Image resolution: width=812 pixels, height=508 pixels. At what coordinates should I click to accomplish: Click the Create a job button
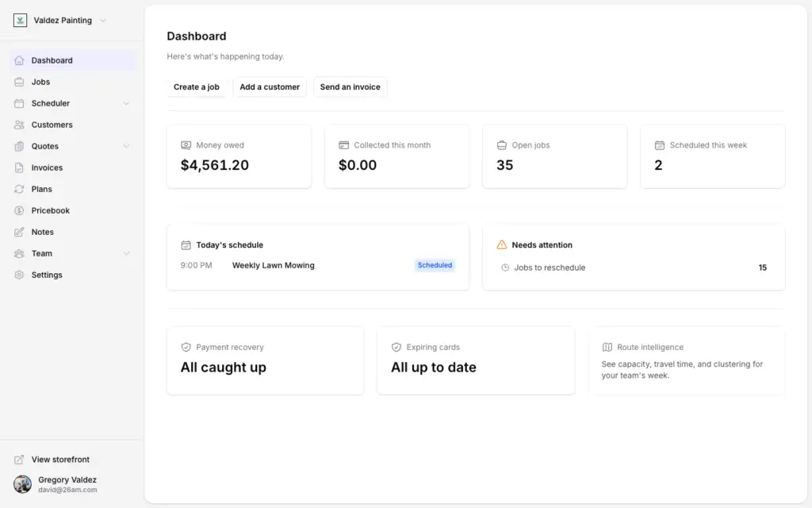197,87
